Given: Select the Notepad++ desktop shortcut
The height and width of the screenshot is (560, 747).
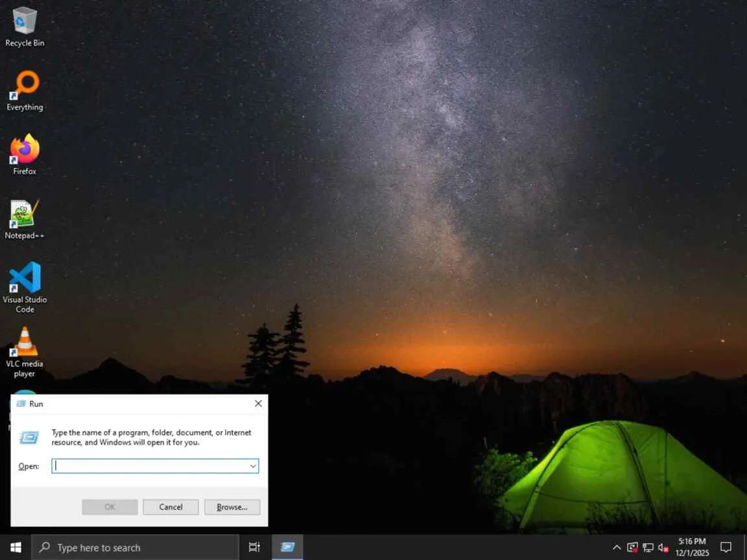Looking at the screenshot, I should click(24, 219).
